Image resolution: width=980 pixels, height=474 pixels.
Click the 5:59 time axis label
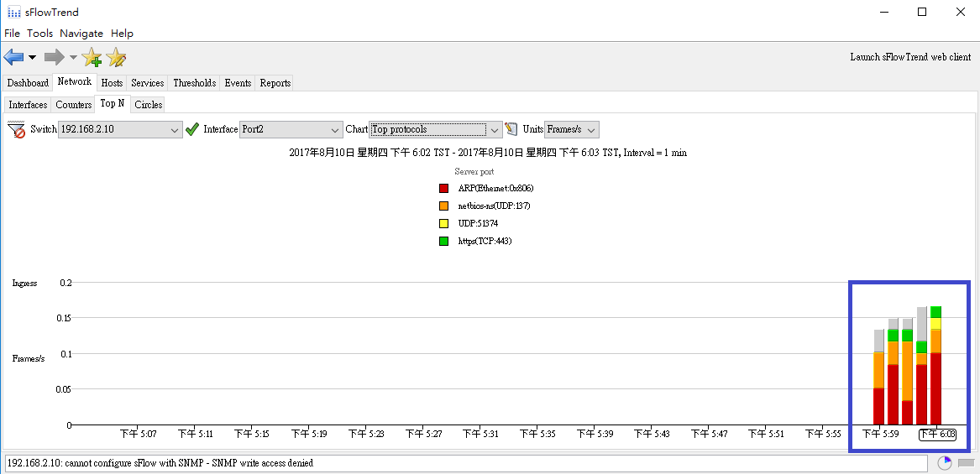[x=880, y=434]
